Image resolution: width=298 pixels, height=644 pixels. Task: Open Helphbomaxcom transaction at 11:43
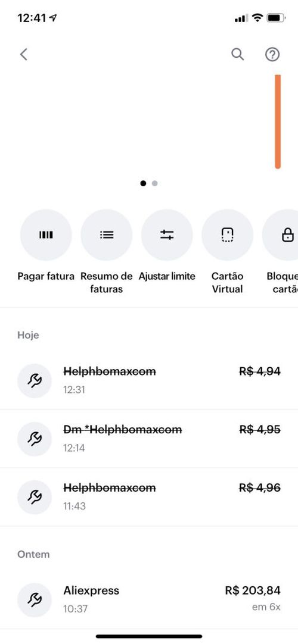coord(149,497)
